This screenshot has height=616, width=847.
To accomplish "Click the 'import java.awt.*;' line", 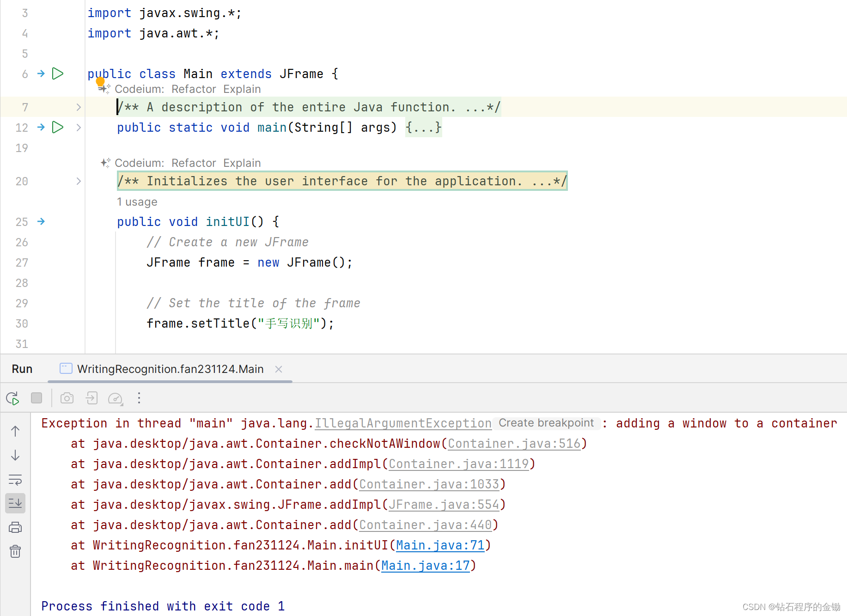I will click(x=153, y=33).
